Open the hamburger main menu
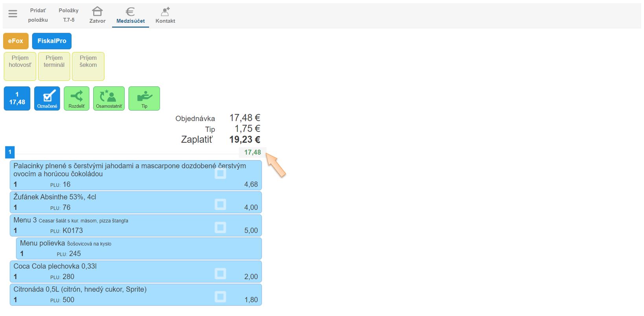 [13, 14]
